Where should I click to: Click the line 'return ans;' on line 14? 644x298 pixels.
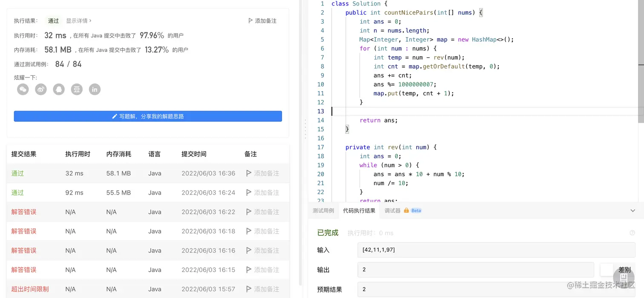(x=379, y=120)
